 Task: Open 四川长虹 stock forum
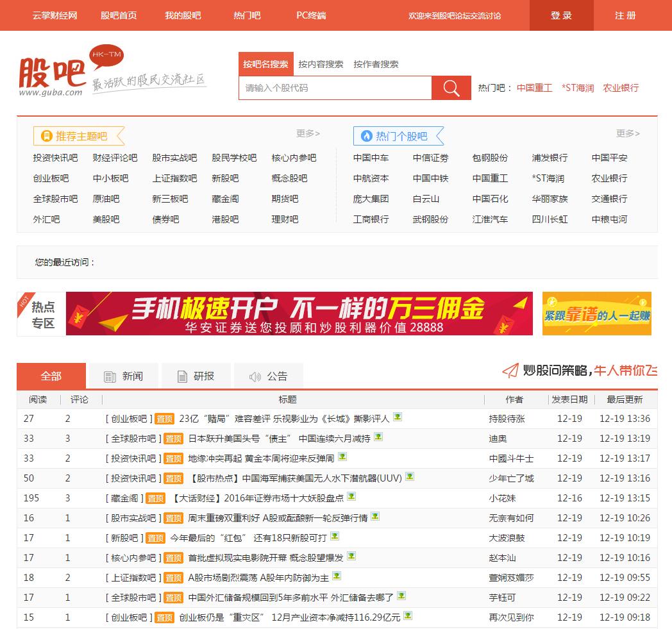pyautogui.click(x=550, y=219)
